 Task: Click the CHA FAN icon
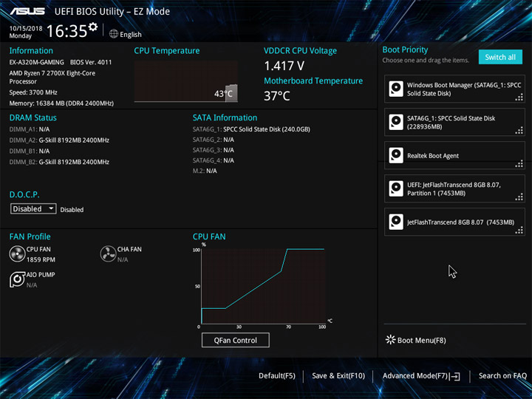[108, 253]
